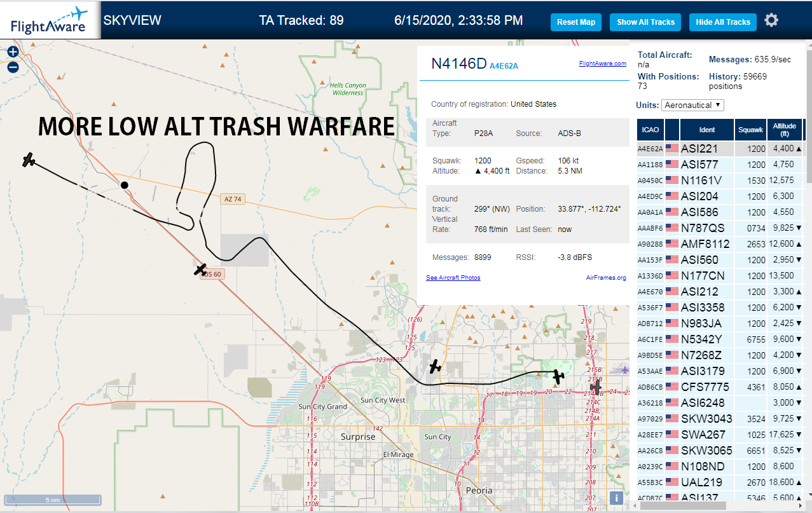This screenshot has width=812, height=513.
Task: Select ASI577 aircraft row
Action: (x=720, y=165)
